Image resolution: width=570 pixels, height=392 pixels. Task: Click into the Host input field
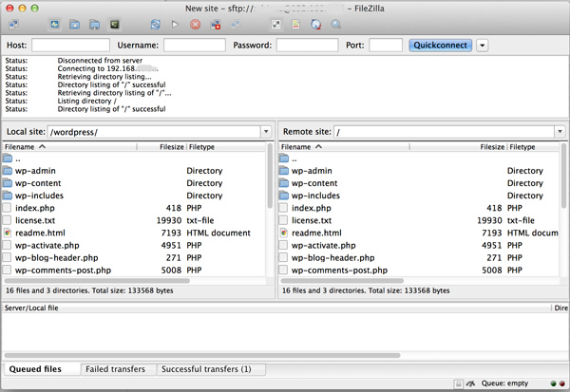(70, 46)
